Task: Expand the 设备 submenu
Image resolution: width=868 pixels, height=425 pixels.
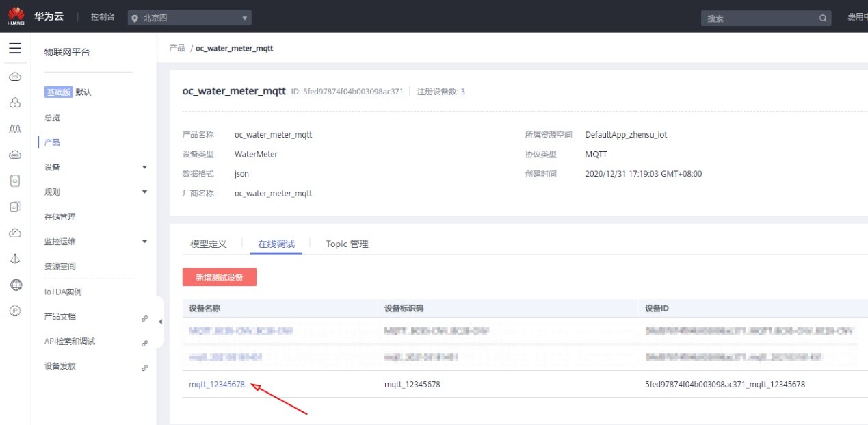Action: click(144, 167)
